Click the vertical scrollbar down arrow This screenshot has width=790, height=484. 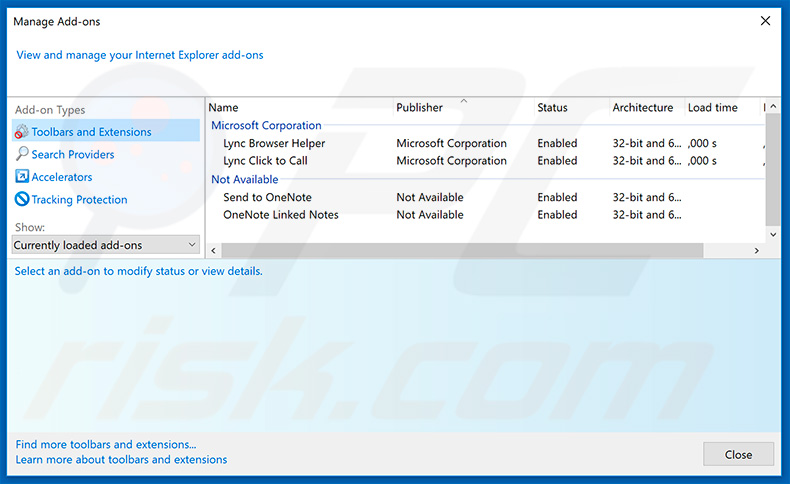tap(773, 234)
